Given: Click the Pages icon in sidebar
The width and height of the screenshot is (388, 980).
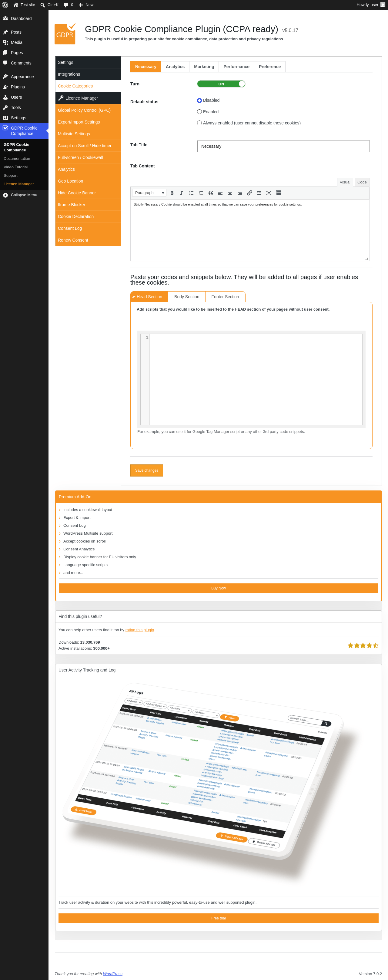Looking at the screenshot, I should pyautogui.click(x=5, y=53).
